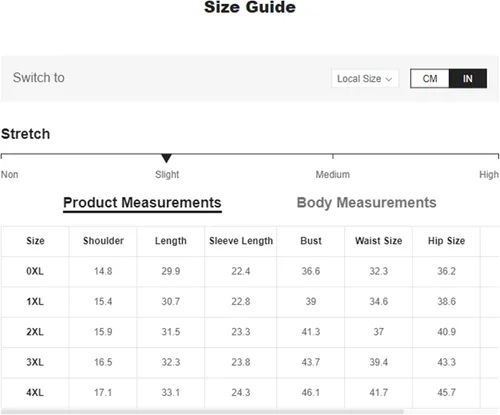Viewport: 500px width, 415px height.
Task: Click the Non stretch label
Action: [x=10, y=174]
